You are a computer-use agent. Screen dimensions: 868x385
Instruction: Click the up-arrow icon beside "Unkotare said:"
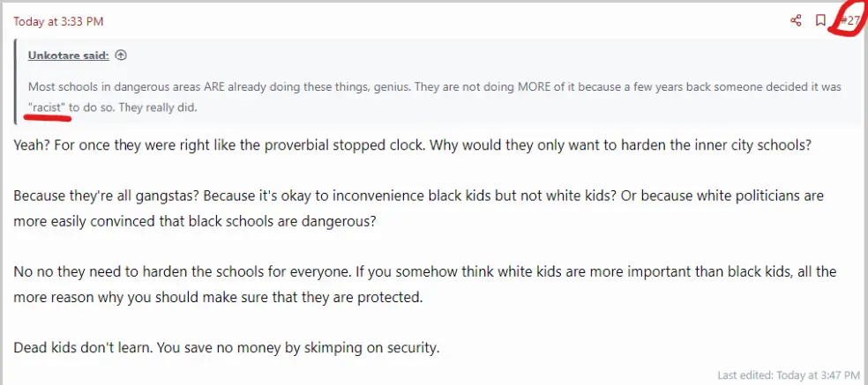coord(121,55)
